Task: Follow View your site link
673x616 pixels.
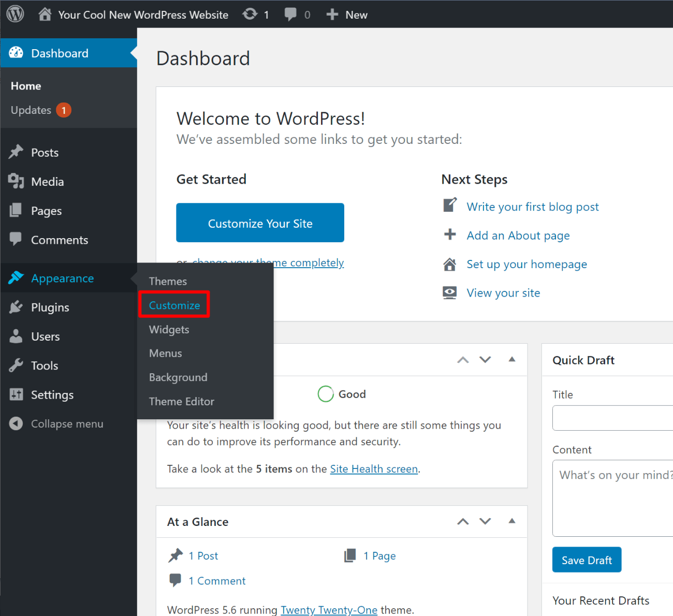Action: [x=503, y=293]
